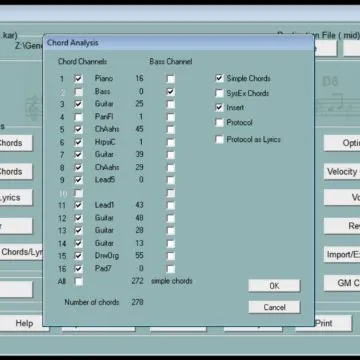
Task: Cancel the Chord Analysis dialog
Action: [274, 307]
